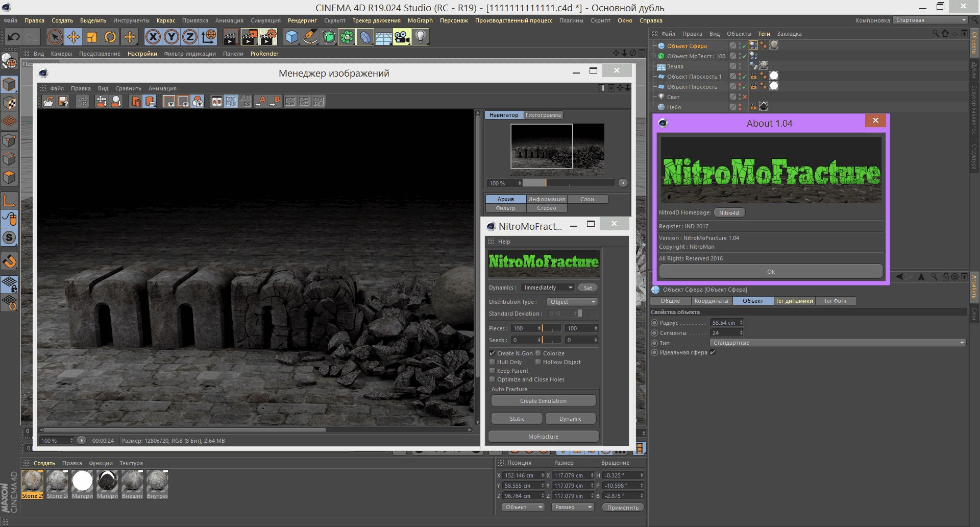Open the Стартовая layout dropdown
980x527 pixels.
coord(930,20)
